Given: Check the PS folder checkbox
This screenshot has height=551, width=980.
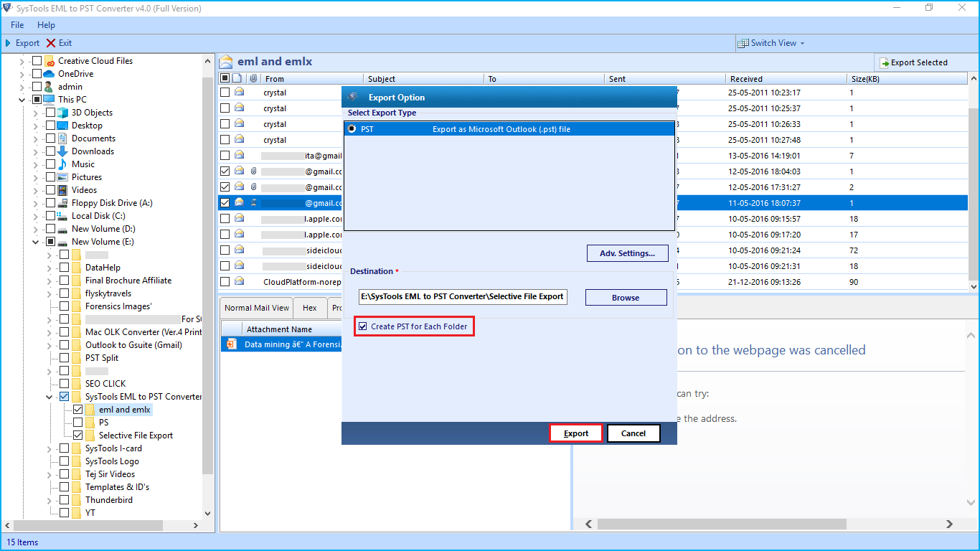Looking at the screenshot, I should click(x=78, y=423).
